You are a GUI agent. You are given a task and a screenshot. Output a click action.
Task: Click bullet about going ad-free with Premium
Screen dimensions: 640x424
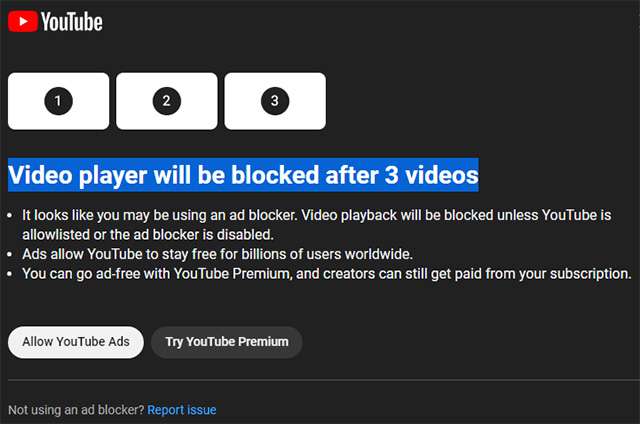[x=150, y=273]
